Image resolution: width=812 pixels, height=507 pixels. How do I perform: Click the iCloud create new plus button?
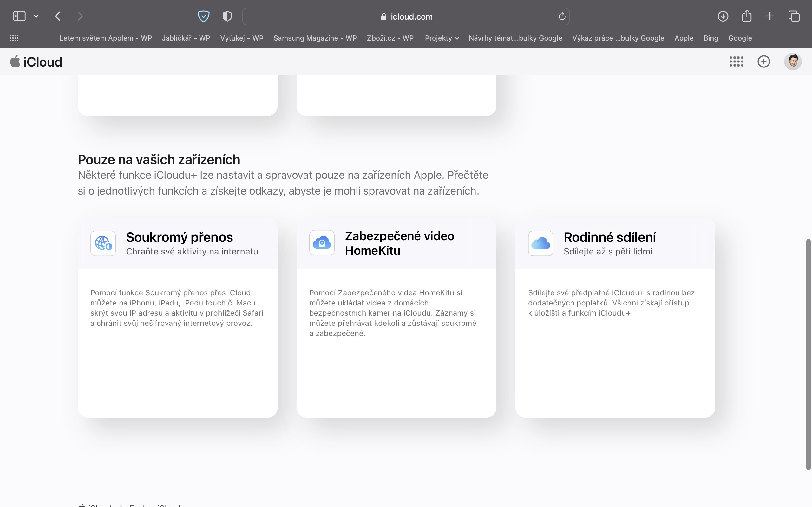coord(764,62)
